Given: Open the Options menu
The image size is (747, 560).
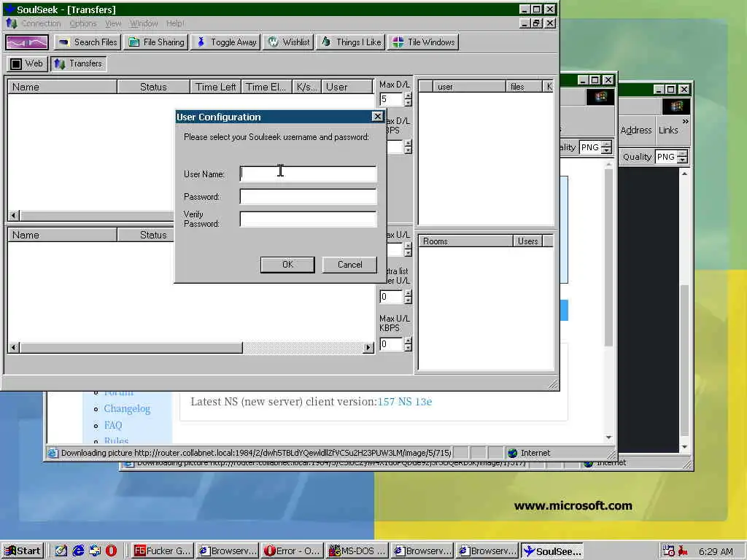Looking at the screenshot, I should tap(83, 23).
